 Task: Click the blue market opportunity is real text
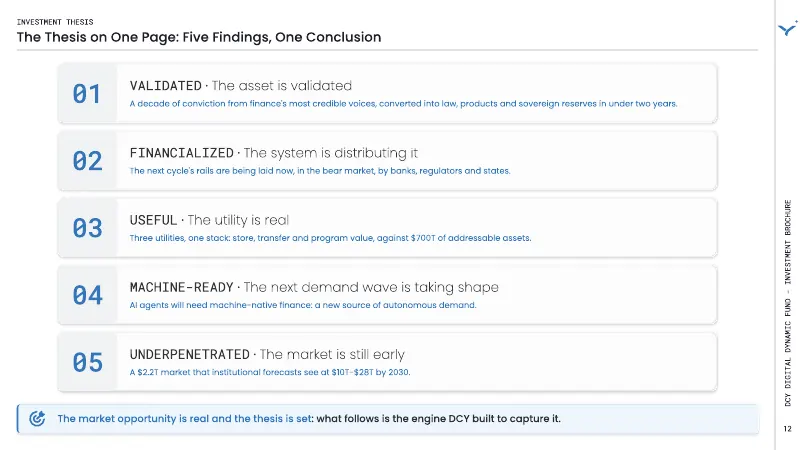coord(184,419)
